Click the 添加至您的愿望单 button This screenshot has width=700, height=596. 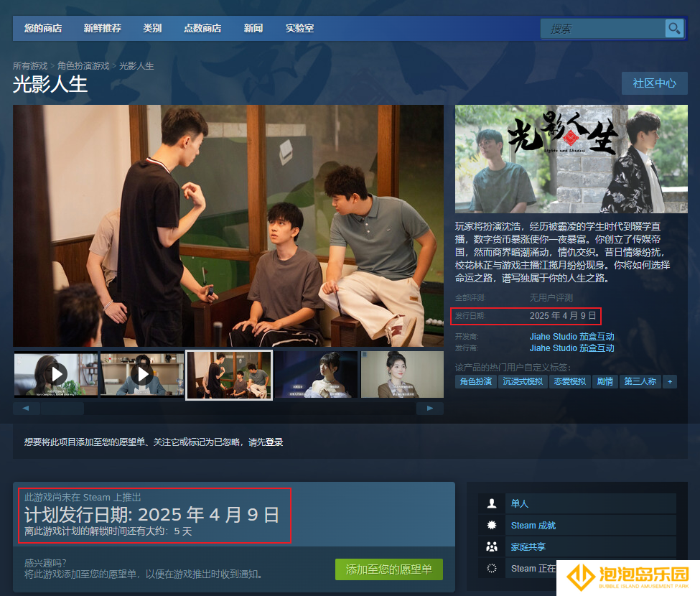[389, 569]
